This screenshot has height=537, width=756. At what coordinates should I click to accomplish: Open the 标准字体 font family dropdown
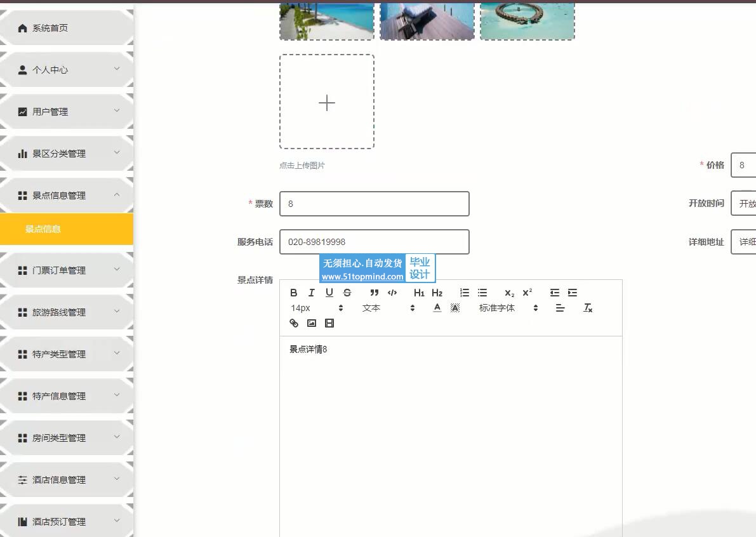tap(508, 308)
